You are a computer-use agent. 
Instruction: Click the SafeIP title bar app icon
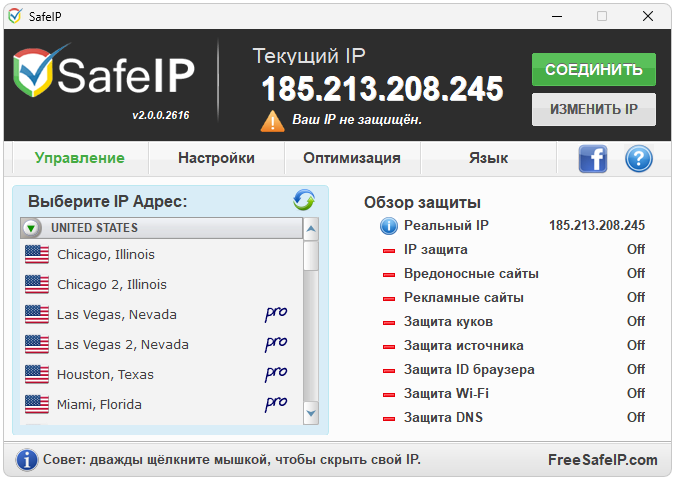tap(15, 16)
